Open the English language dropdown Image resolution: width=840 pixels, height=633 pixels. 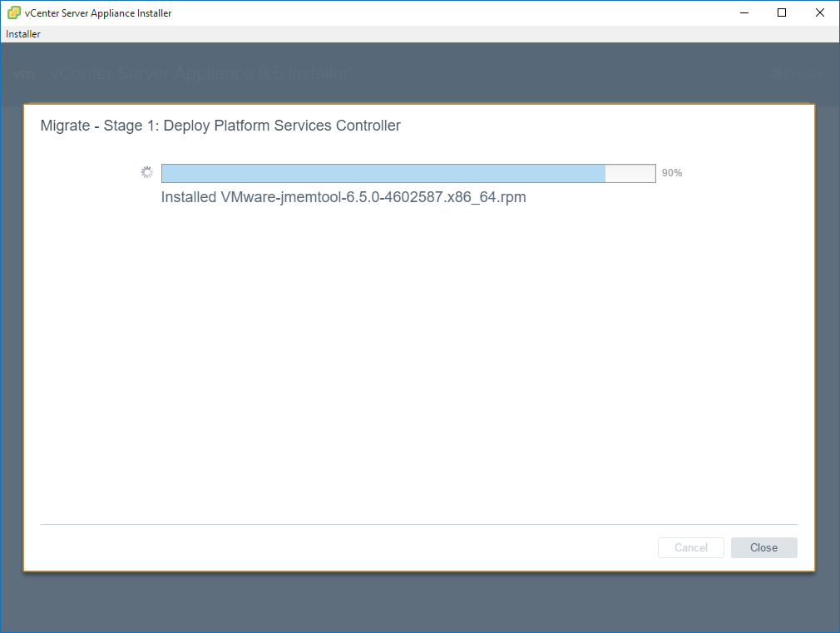[x=801, y=74]
